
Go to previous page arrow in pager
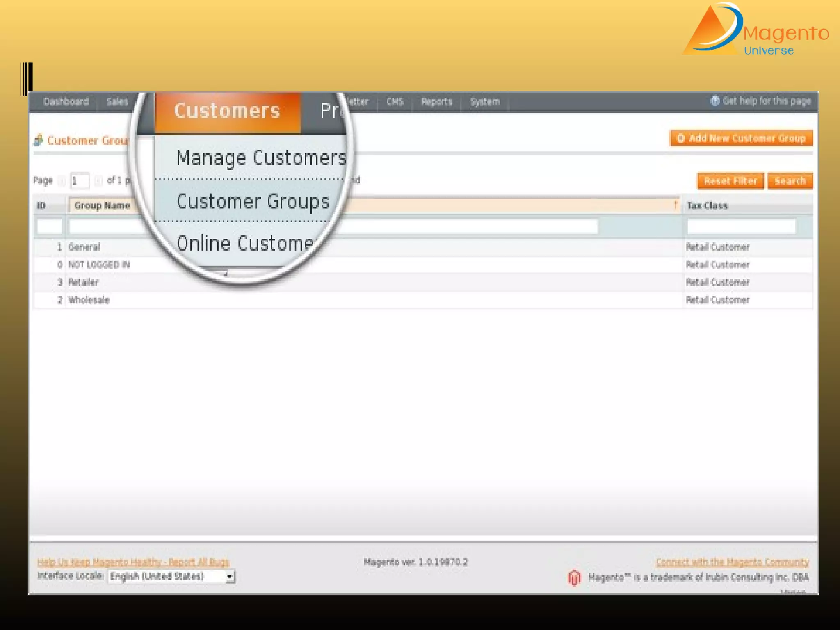[x=62, y=181]
